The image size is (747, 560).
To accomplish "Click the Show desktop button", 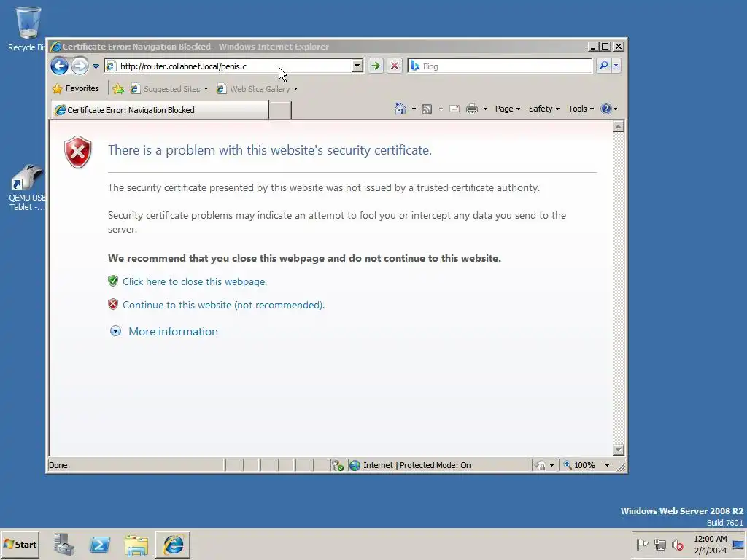I will [738, 544].
